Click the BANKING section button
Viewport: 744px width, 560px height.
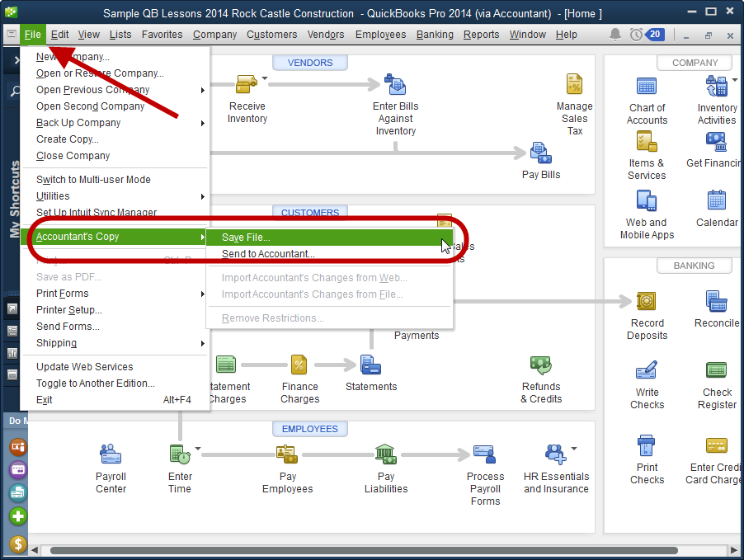point(695,266)
